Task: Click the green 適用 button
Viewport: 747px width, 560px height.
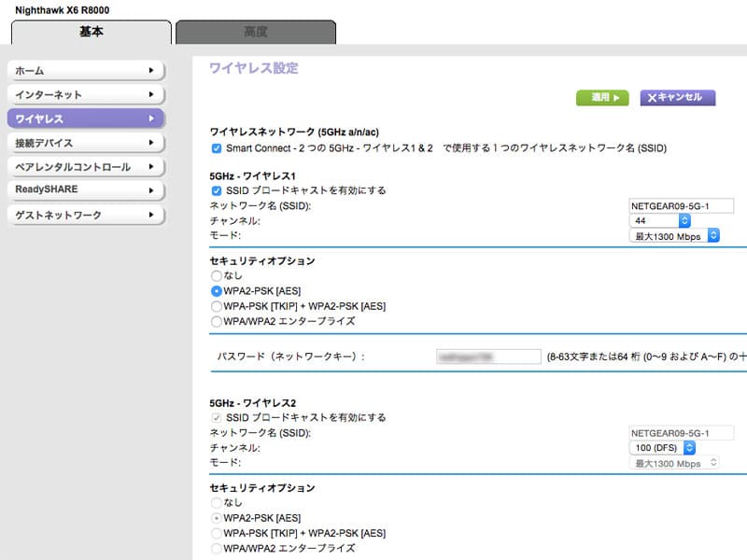Action: (602, 97)
